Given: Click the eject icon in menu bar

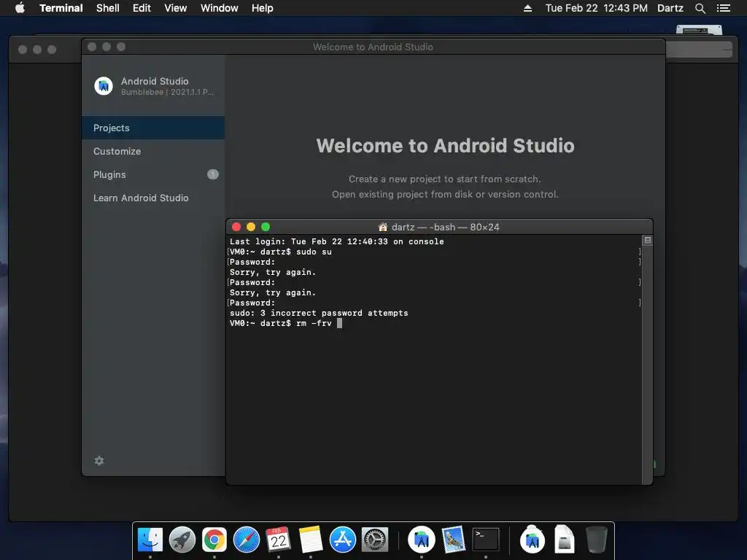Looking at the screenshot, I should pos(527,8).
